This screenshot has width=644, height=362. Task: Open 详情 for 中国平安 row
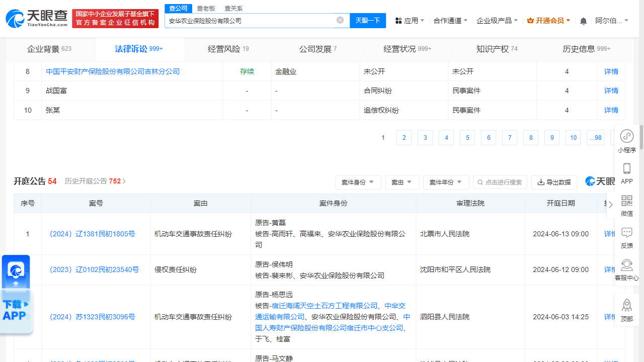coord(611,71)
